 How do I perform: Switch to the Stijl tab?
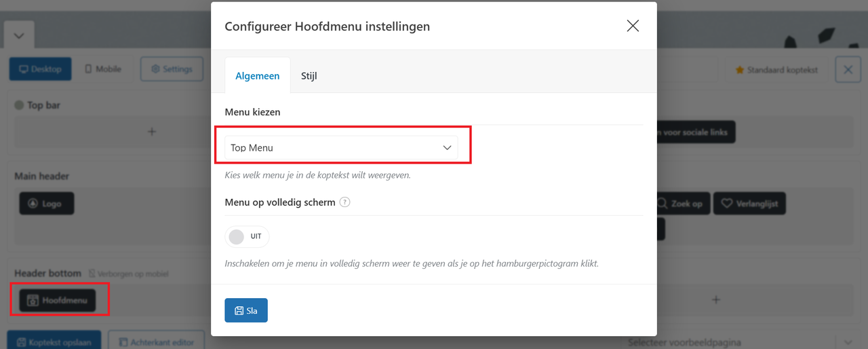point(309,76)
